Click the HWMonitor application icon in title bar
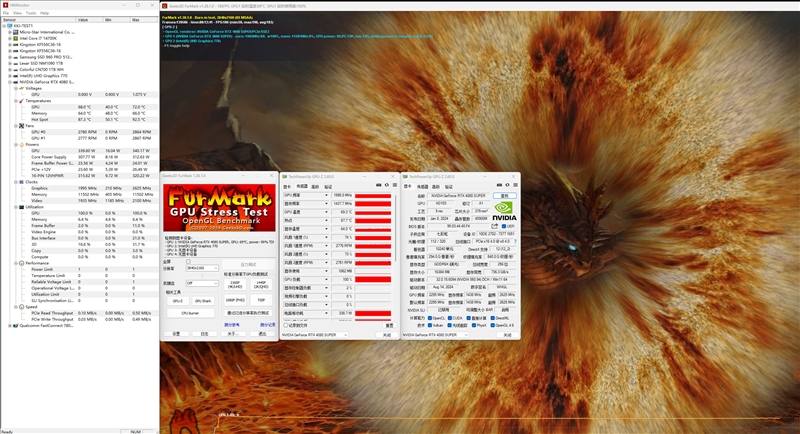800x434 pixels. (5, 5)
